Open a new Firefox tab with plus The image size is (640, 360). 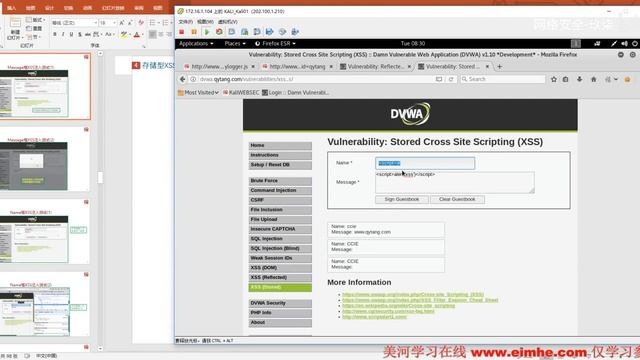(x=499, y=66)
